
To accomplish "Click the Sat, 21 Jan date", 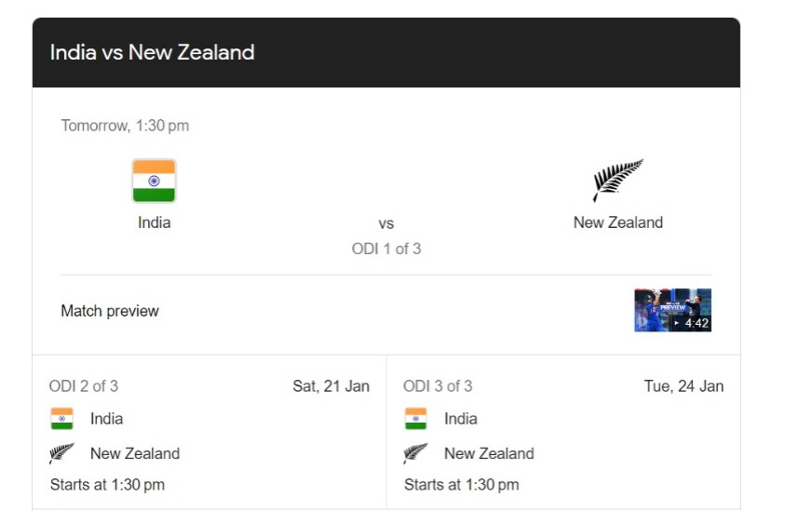I will click(331, 385).
